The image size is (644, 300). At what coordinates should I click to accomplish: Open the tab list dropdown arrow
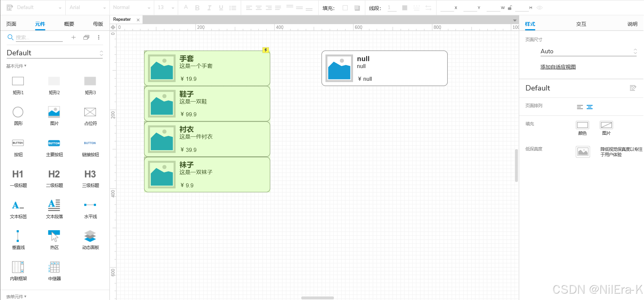515,20
